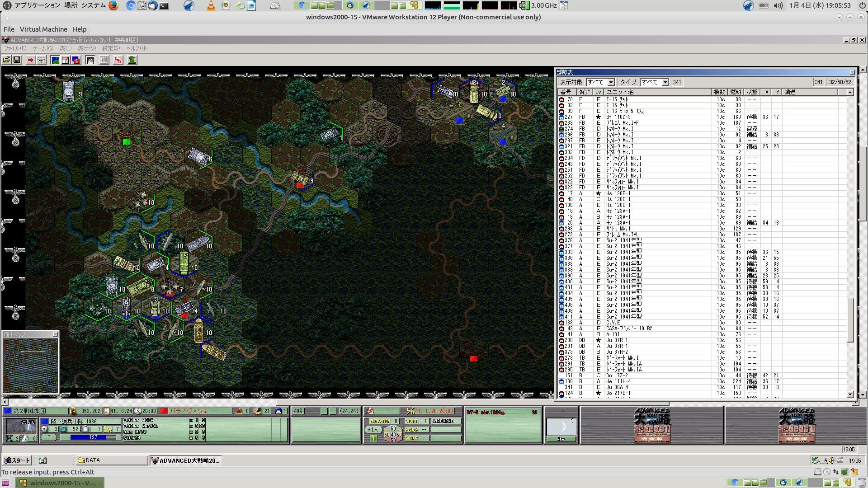
Task: Expand the 表示対象 dropdown in unit list
Action: click(x=611, y=82)
